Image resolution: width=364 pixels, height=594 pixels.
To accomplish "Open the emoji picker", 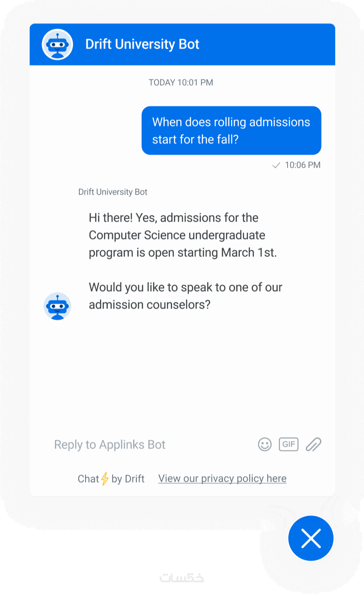I will [x=265, y=444].
